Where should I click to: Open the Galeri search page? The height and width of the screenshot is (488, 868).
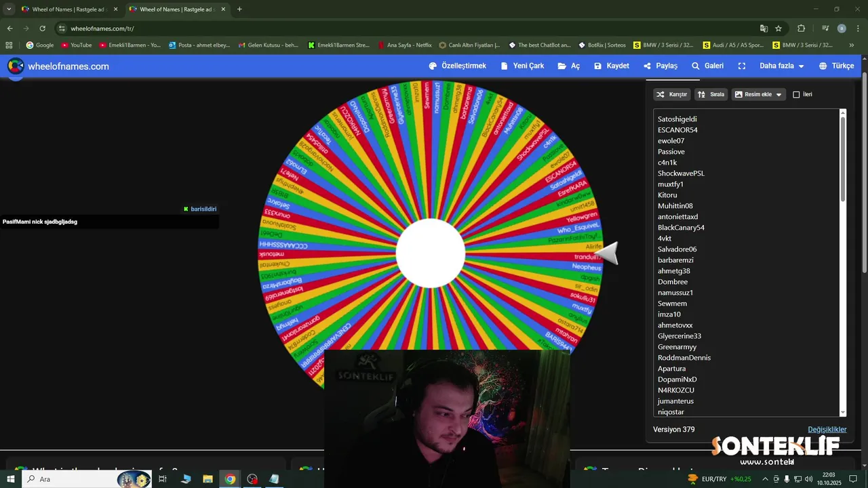(707, 66)
